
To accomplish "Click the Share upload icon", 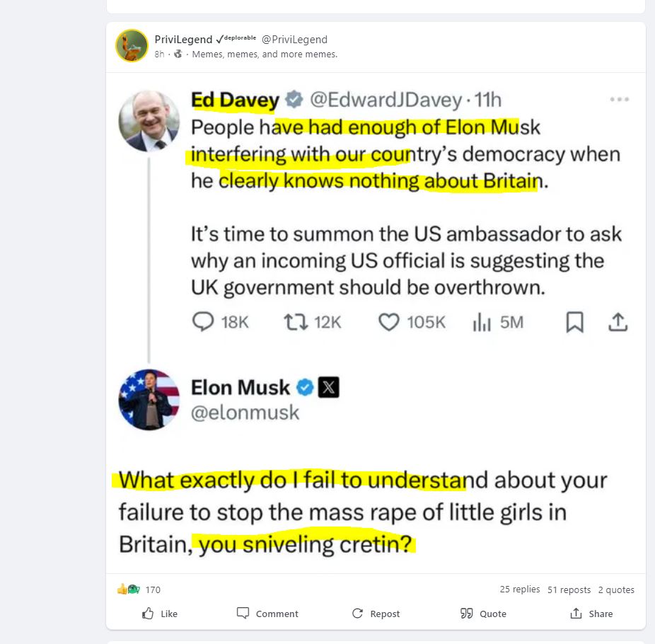I will 576,613.
